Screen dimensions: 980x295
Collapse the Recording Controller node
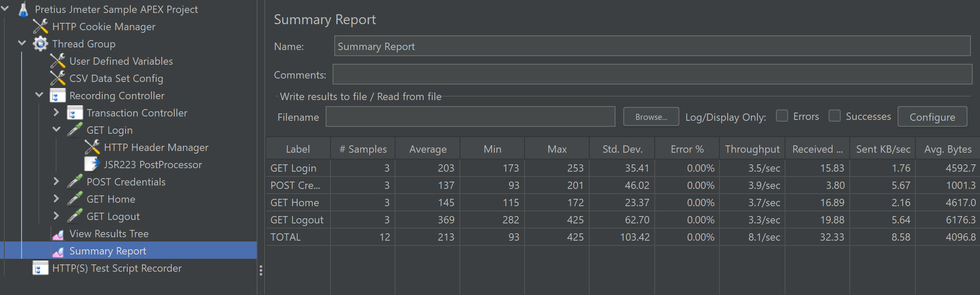click(39, 95)
